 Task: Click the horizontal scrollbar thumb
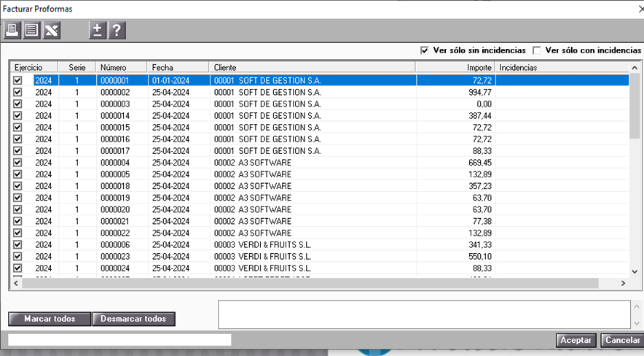[310, 283]
